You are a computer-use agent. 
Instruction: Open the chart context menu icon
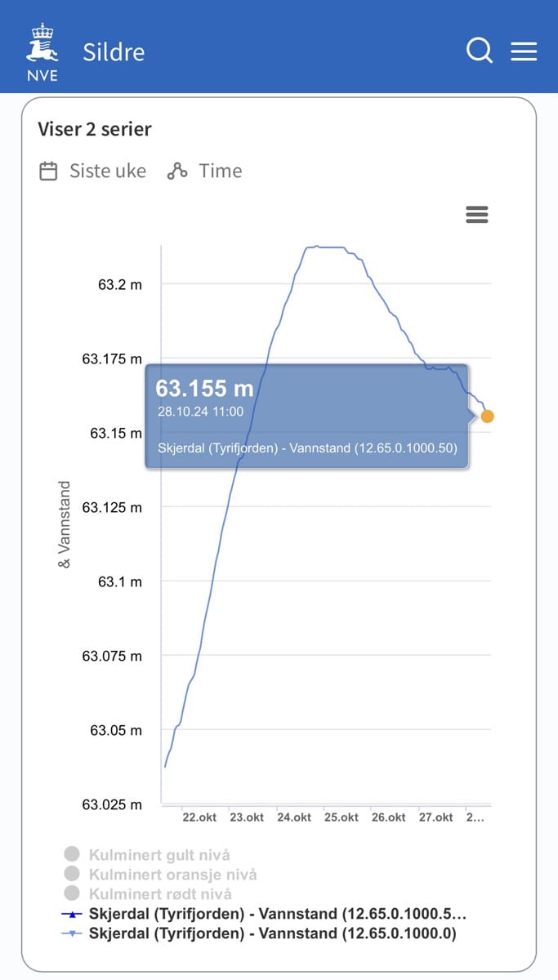tap(476, 215)
